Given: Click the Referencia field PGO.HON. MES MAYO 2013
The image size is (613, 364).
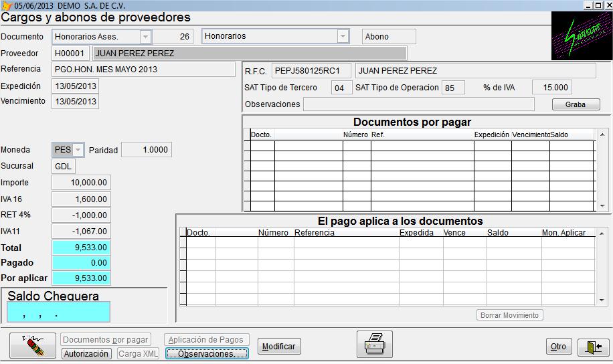Looking at the screenshot, I should 143,70.
